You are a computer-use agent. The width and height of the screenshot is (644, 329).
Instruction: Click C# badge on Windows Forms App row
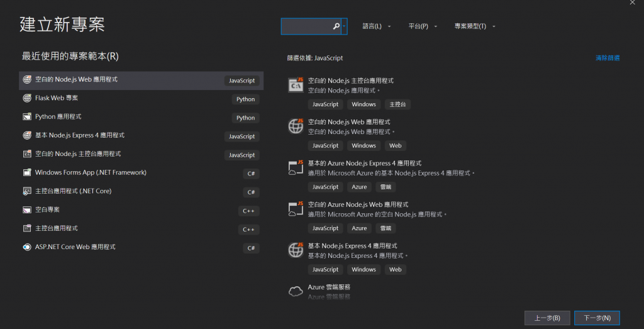251,174
